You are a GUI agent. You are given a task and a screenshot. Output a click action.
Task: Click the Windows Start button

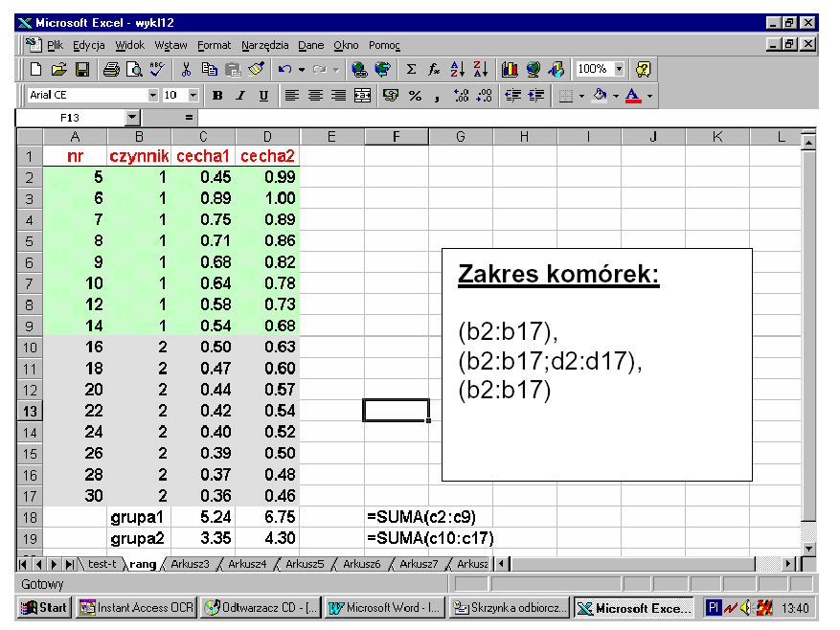point(43,607)
